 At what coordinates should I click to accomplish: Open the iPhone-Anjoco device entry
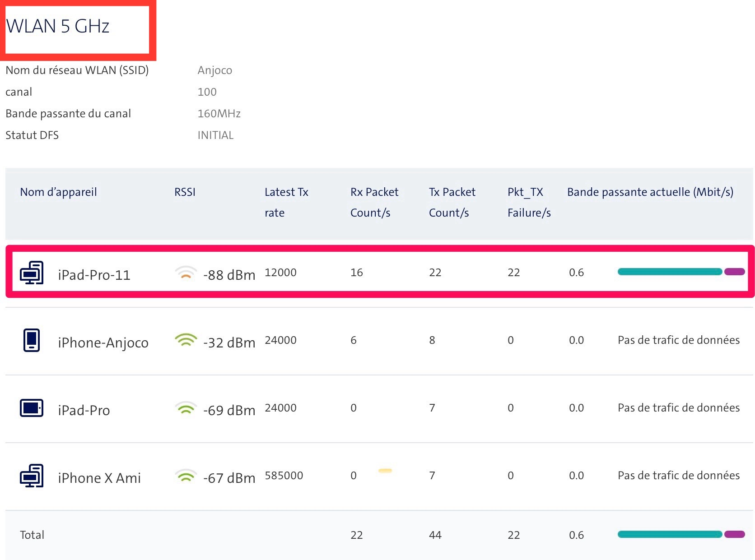103,342
